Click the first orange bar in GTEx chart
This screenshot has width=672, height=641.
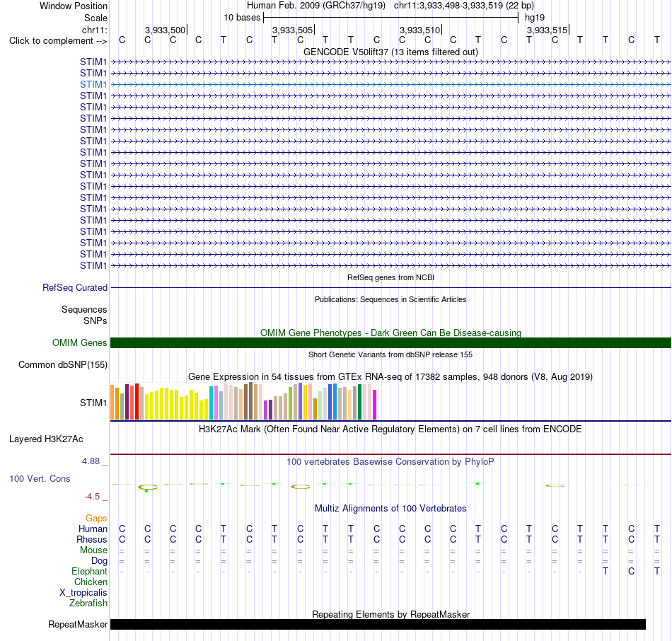pyautogui.click(x=112, y=402)
